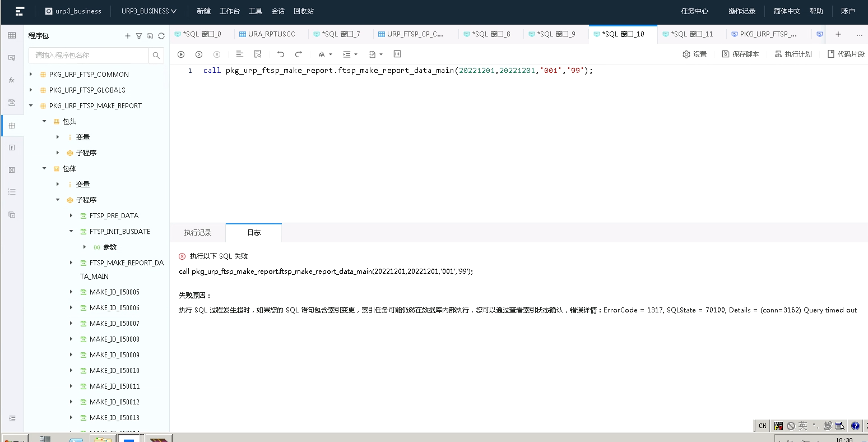This screenshot has height=442, width=868.
Task: Open the import/export file dropdown
Action: click(376, 54)
